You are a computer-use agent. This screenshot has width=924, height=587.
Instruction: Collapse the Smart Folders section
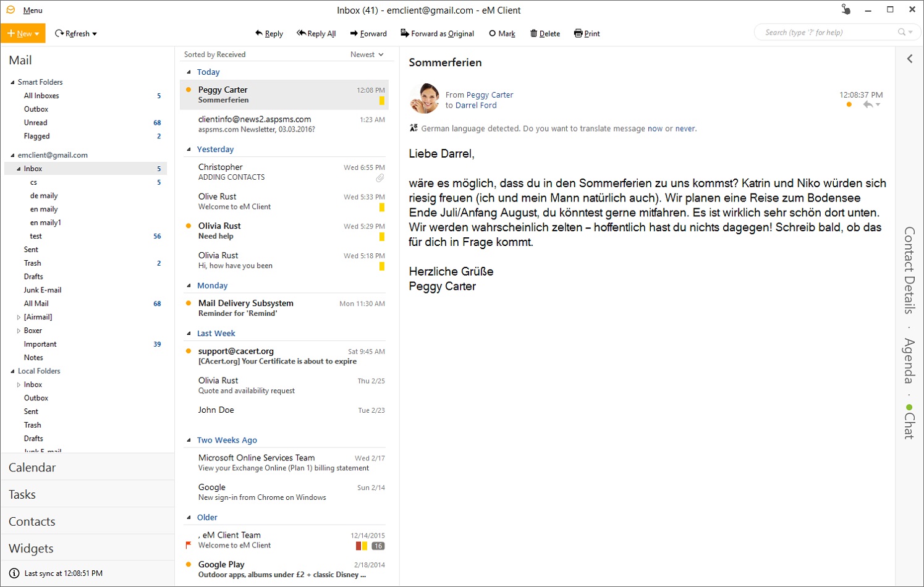[x=12, y=82]
